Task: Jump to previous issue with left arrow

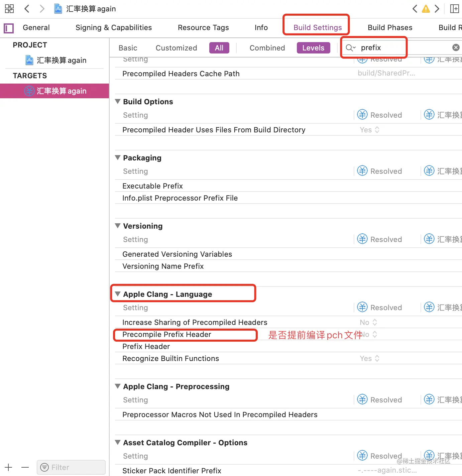Action: pyautogui.click(x=415, y=9)
